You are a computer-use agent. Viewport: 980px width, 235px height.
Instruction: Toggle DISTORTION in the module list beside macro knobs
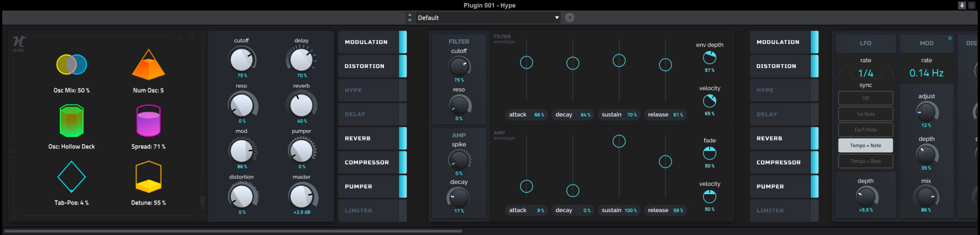point(372,66)
